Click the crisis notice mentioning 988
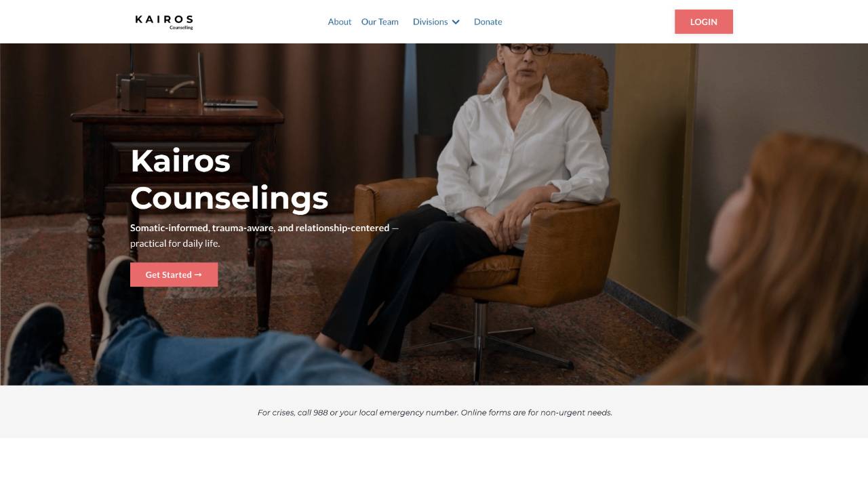The image size is (868, 488). pos(435,412)
